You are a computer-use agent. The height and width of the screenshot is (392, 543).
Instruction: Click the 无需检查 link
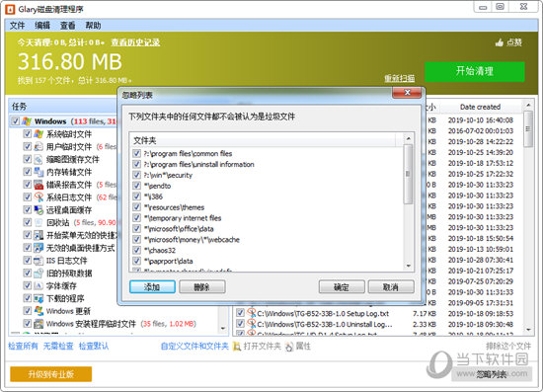click(x=58, y=346)
